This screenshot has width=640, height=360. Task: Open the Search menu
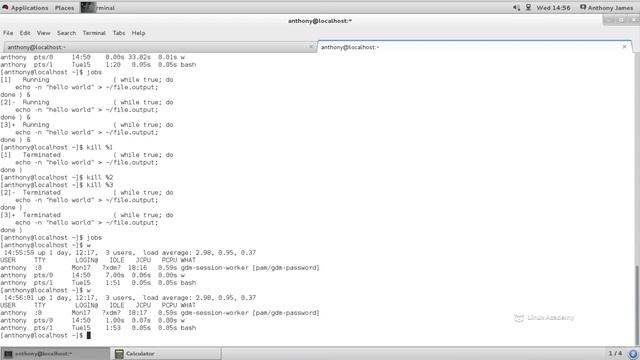pyautogui.click(x=67, y=33)
